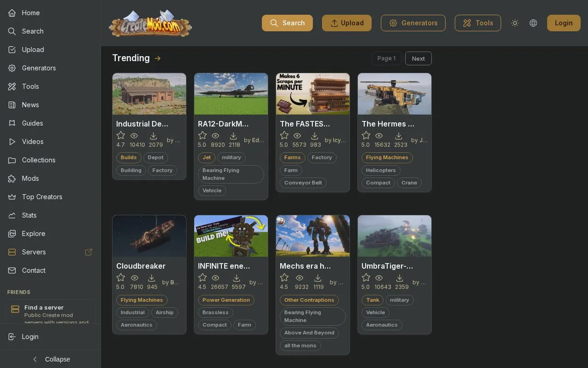Select the Power Generation tag
The image size is (588, 368).
[226, 300]
